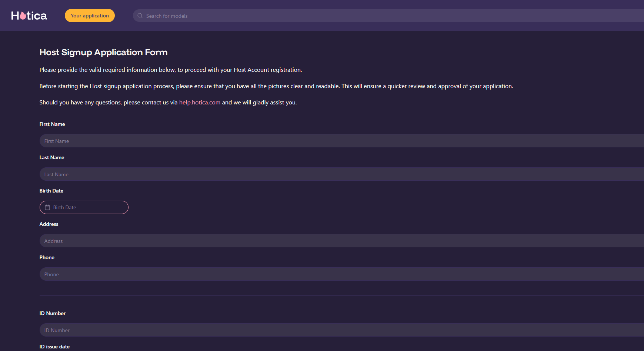
Task: Click the Birth Date label text
Action: point(51,191)
